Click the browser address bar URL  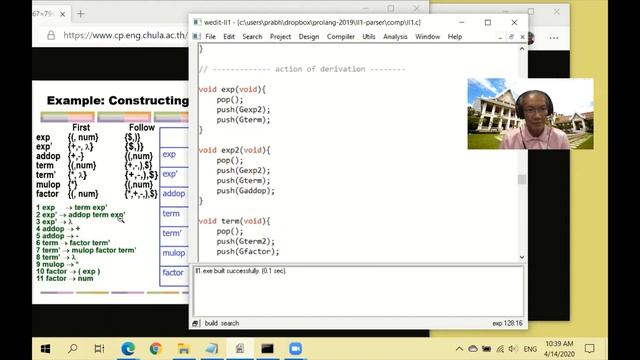pyautogui.click(x=125, y=36)
